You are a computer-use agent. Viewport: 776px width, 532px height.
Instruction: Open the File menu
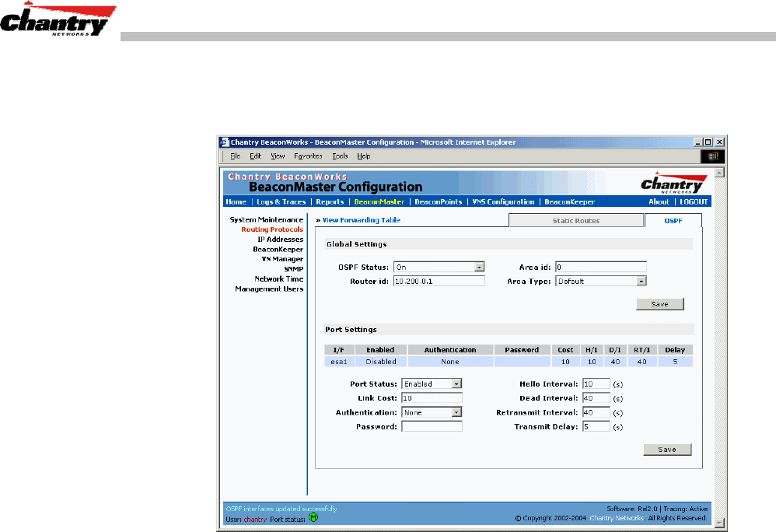[235, 156]
